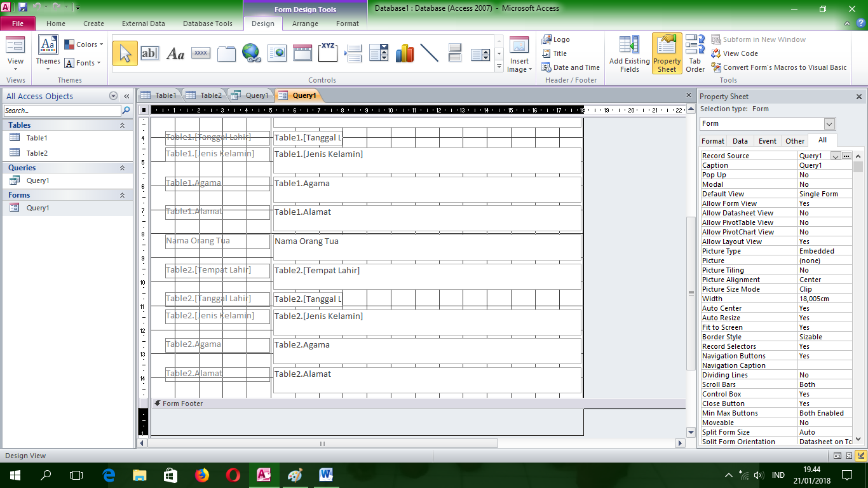Select the Hyperlink control
The image size is (868, 488).
coord(252,53)
